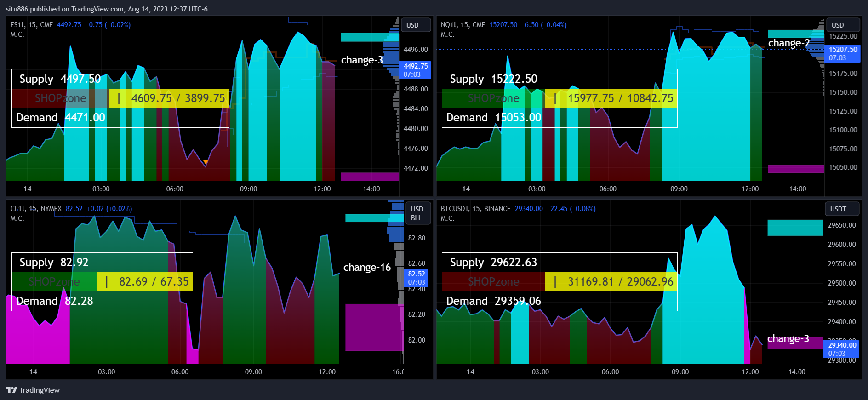Click the '-6.50 (-0.04%)' change value for NQ1!
Screen dimensions: 868x400
click(x=544, y=25)
